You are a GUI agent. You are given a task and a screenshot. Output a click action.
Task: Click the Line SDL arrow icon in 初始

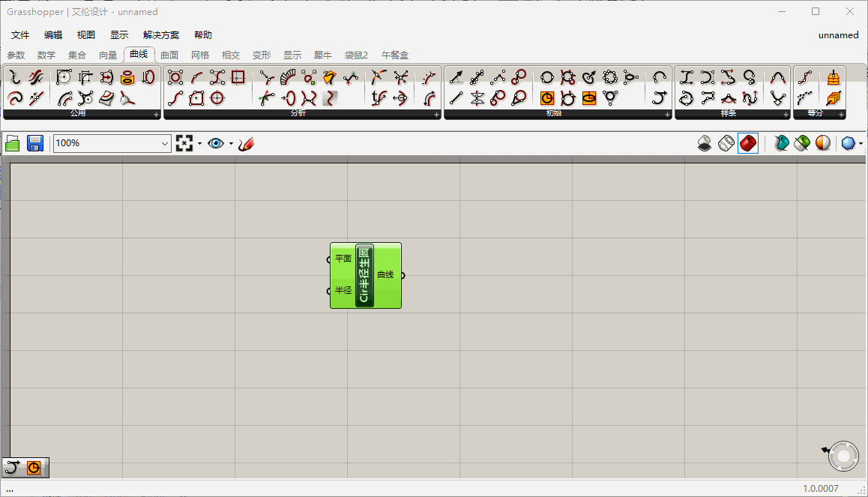point(456,77)
